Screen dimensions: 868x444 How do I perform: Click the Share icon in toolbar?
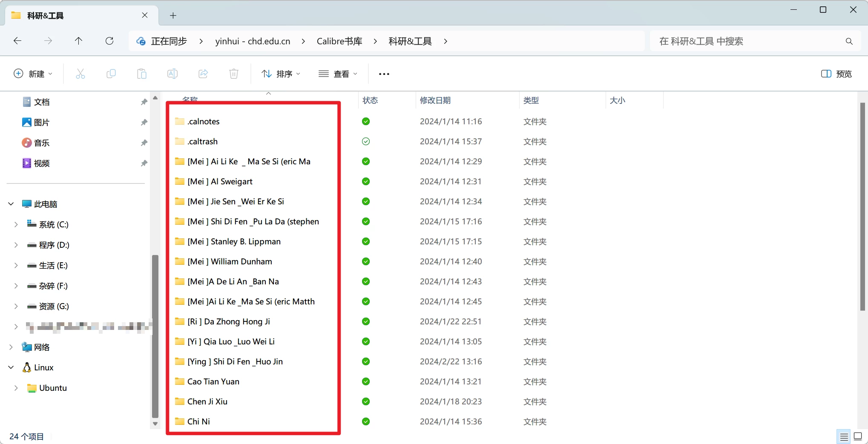[x=203, y=74]
